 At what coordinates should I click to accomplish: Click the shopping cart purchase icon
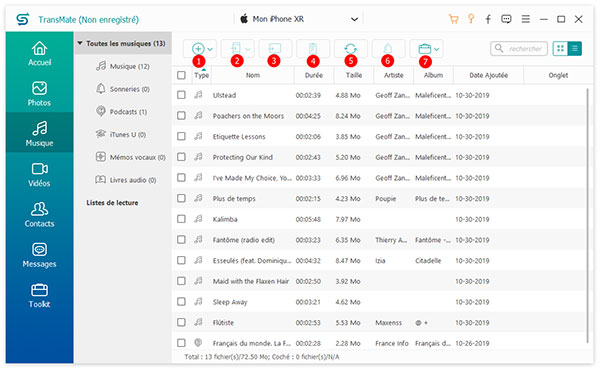pos(453,19)
